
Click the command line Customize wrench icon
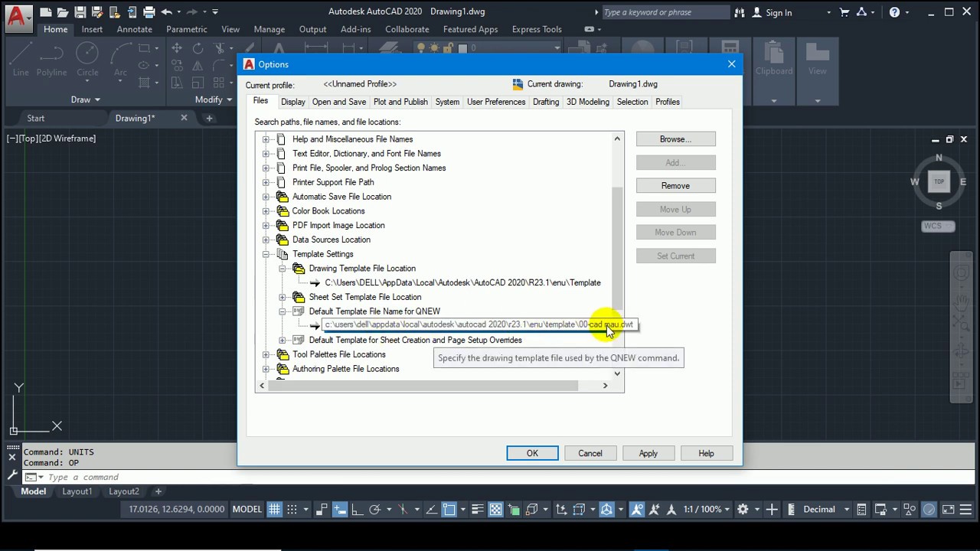click(x=11, y=476)
